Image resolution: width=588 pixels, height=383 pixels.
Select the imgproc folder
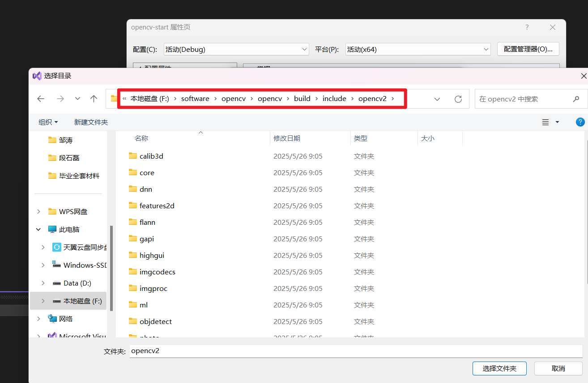click(153, 288)
